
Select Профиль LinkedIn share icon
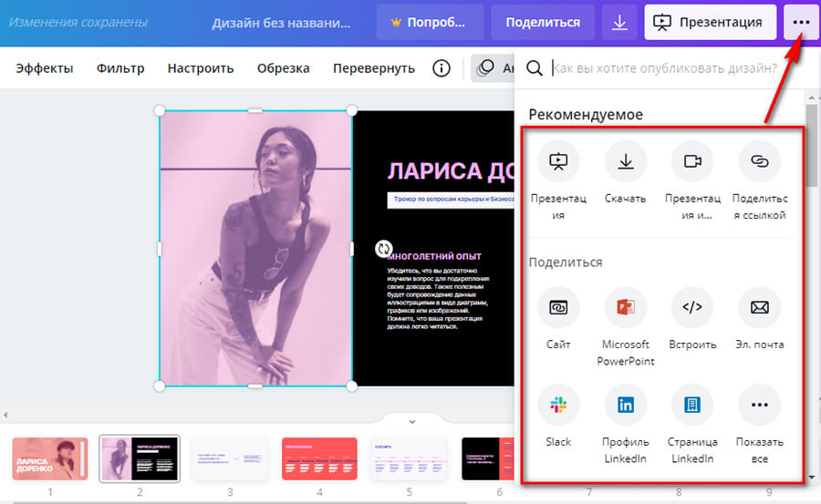[625, 406]
